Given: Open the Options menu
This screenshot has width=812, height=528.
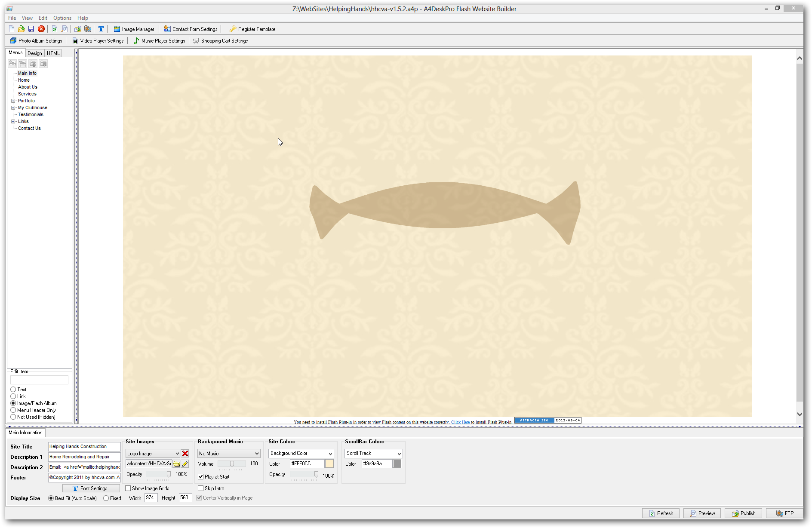Looking at the screenshot, I should tap(62, 18).
